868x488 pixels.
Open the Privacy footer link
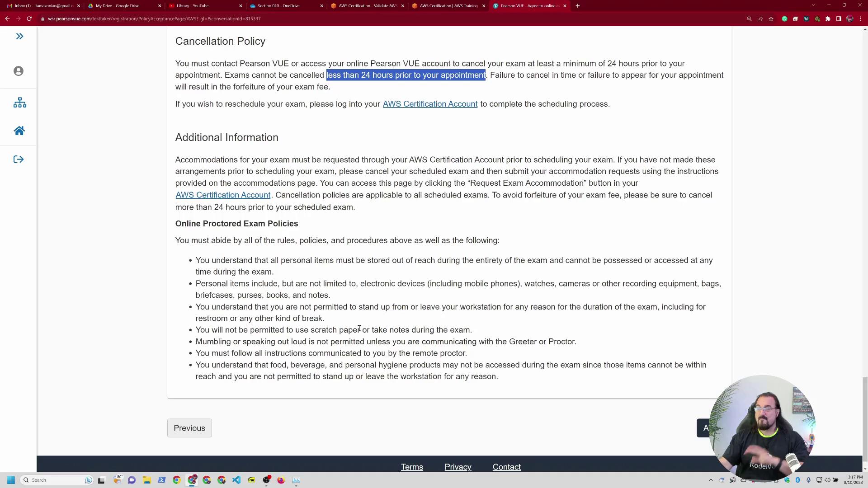458,467
